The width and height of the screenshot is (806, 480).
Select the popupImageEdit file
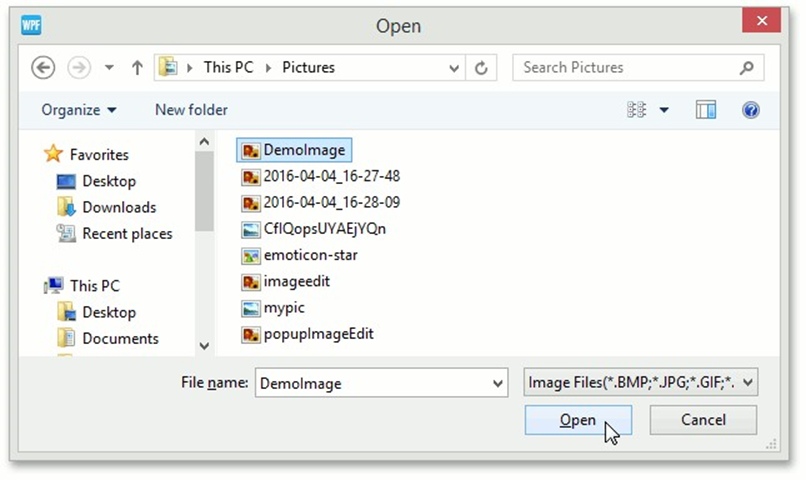307,334
